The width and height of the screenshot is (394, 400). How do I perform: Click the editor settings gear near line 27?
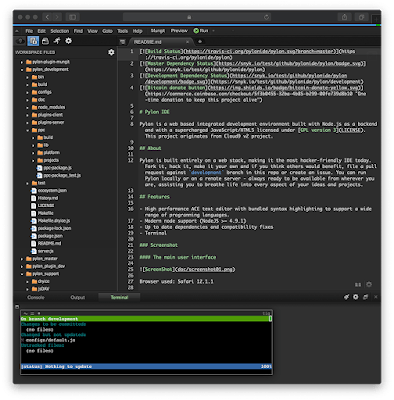click(369, 284)
